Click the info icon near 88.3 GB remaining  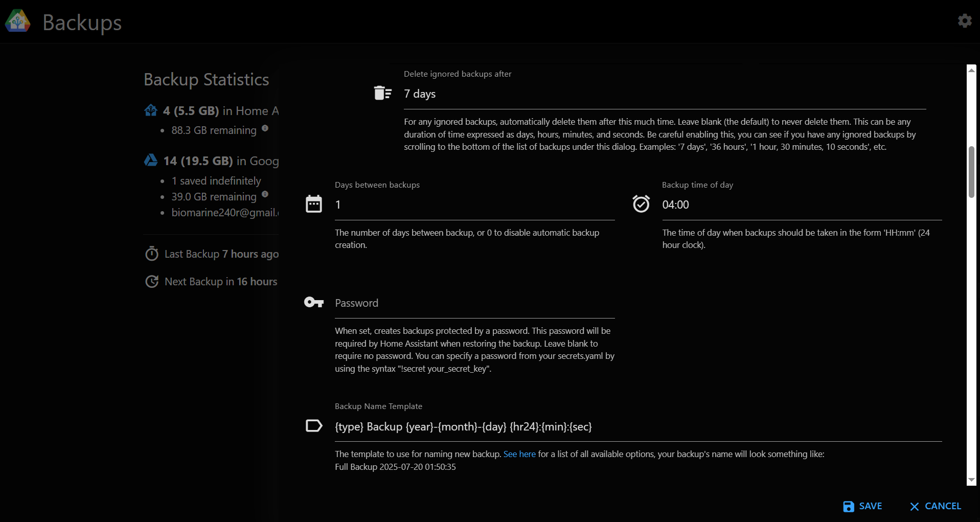click(x=265, y=128)
